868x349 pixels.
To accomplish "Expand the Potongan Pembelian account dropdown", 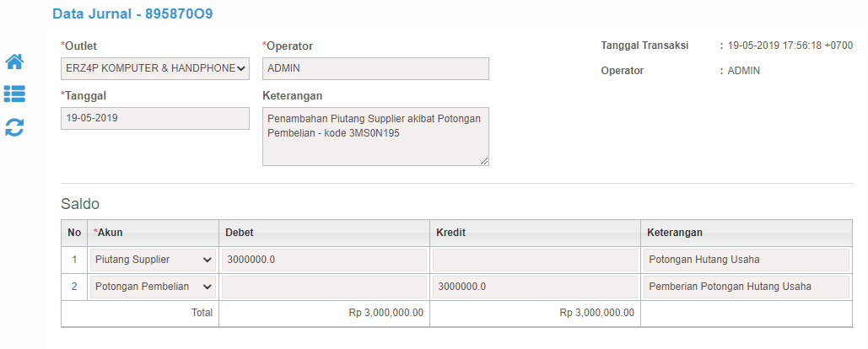I will pyautogui.click(x=154, y=287).
